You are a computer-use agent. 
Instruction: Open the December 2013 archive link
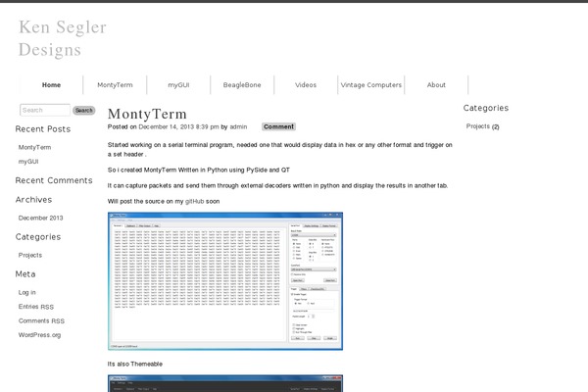[40, 218]
